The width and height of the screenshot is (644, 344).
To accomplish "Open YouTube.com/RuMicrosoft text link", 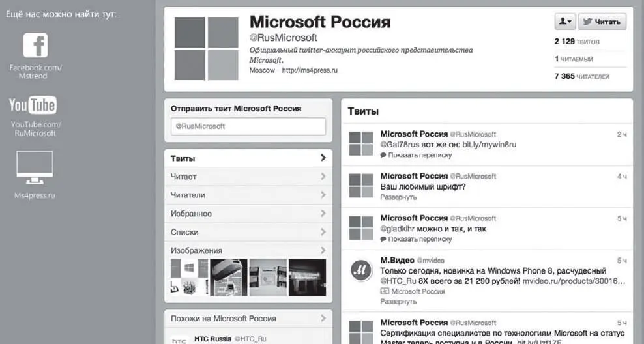I will [x=36, y=129].
